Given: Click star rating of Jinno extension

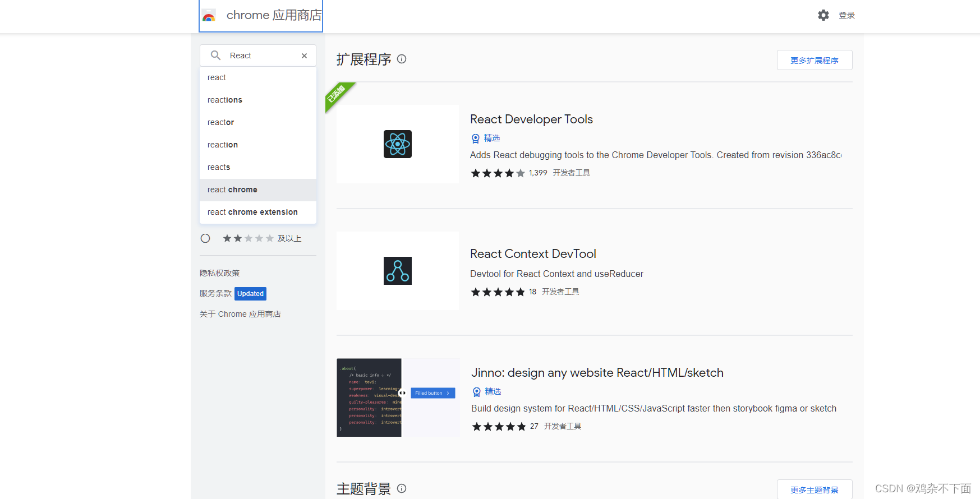Looking at the screenshot, I should pyautogui.click(x=499, y=427).
